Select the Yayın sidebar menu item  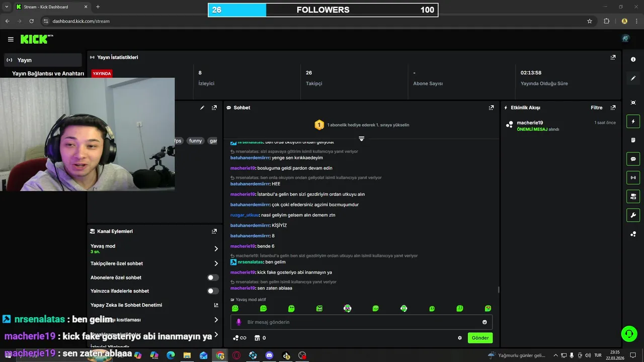pos(42,60)
